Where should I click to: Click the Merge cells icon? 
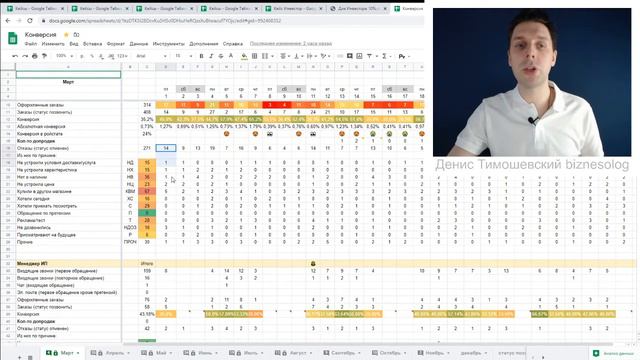265,56
